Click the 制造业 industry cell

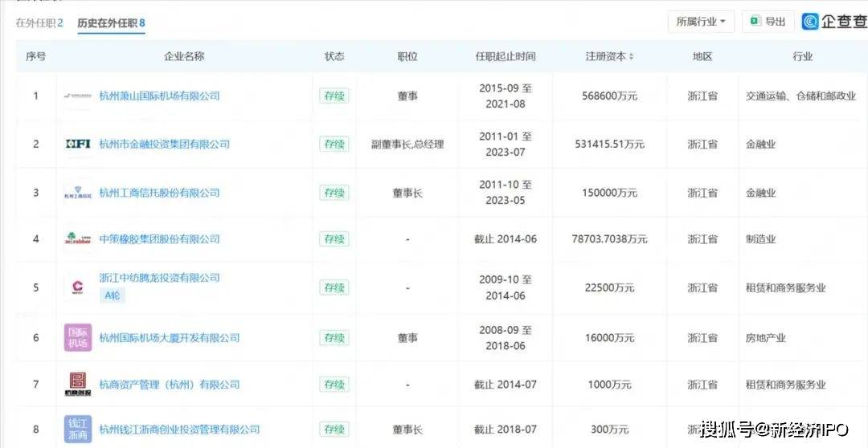pos(760,239)
